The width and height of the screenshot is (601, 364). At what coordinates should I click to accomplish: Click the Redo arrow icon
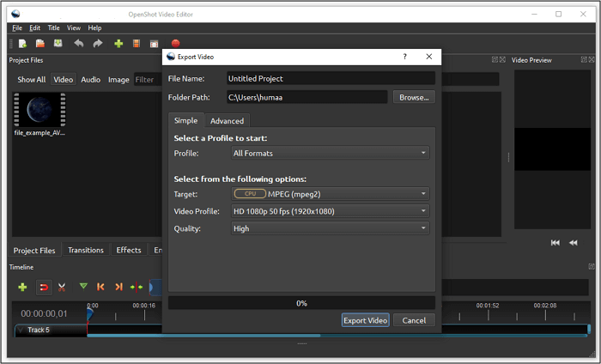pos(98,43)
